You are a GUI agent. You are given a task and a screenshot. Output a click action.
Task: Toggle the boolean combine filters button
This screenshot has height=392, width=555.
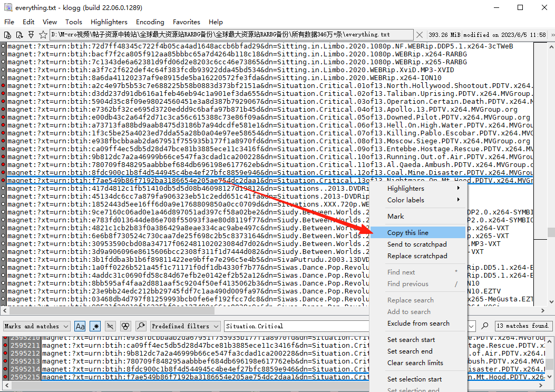click(x=125, y=326)
